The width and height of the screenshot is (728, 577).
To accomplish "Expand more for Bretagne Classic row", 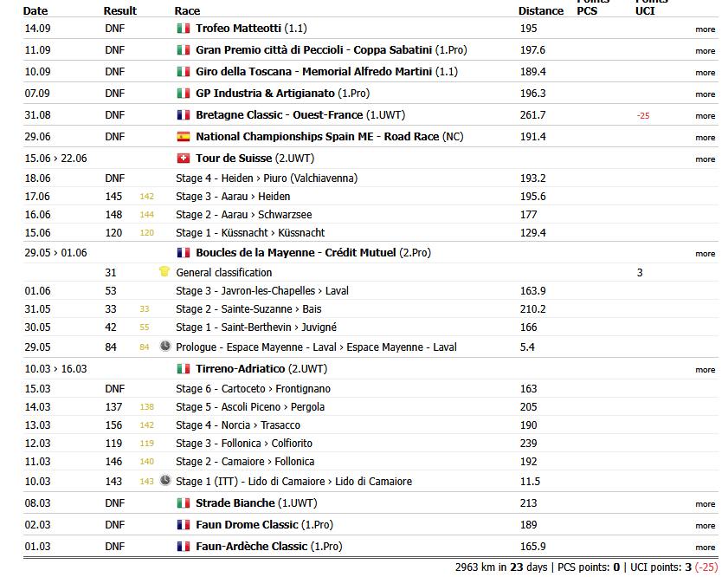I will [x=705, y=116].
